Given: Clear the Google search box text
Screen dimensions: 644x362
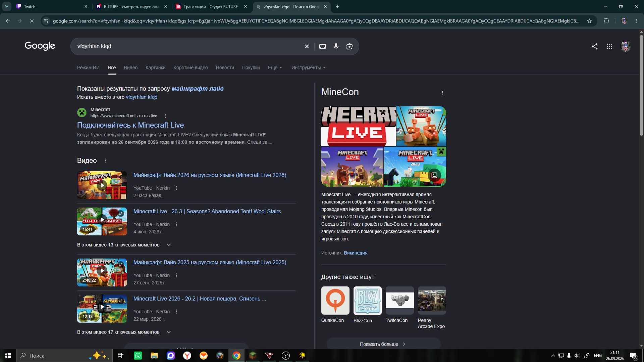Looking at the screenshot, I should tap(307, 46).
